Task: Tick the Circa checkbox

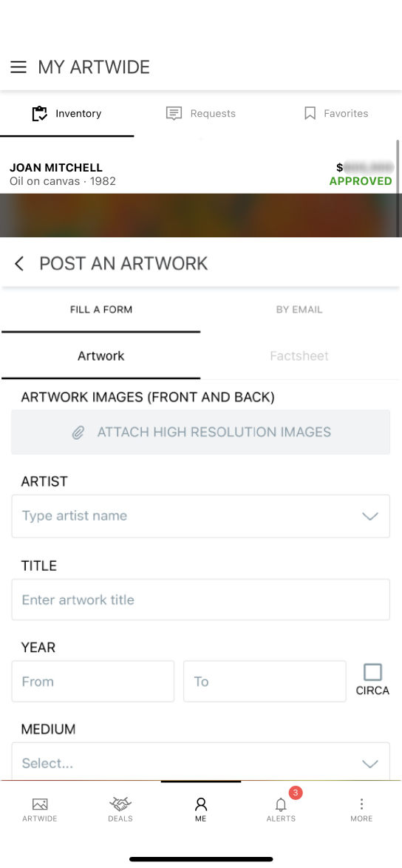Action: (x=372, y=672)
